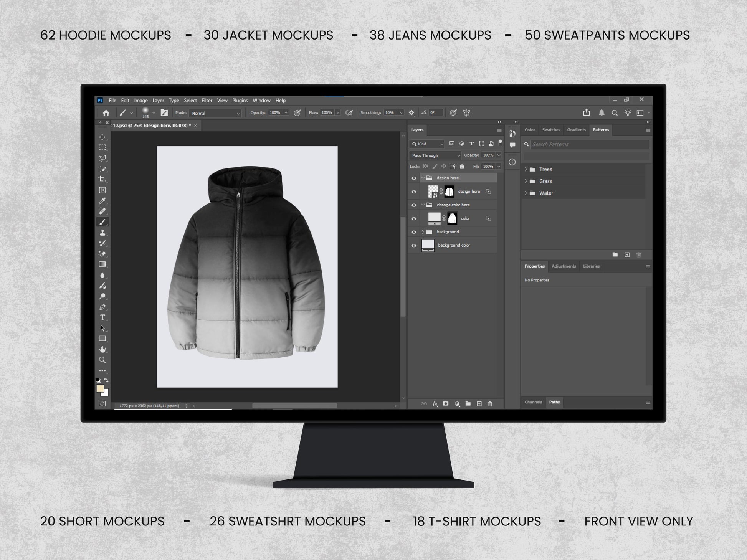Click the Adjustments panel tab
Image resolution: width=747 pixels, height=560 pixels.
tap(563, 266)
